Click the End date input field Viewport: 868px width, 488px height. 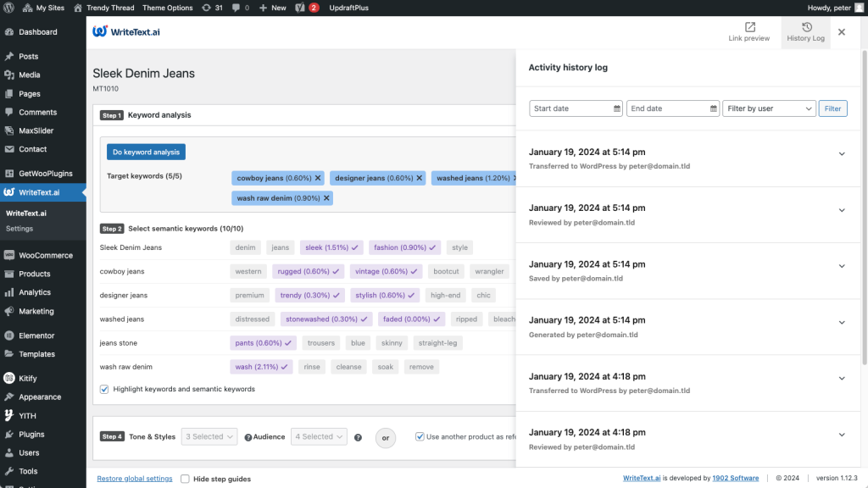point(667,108)
